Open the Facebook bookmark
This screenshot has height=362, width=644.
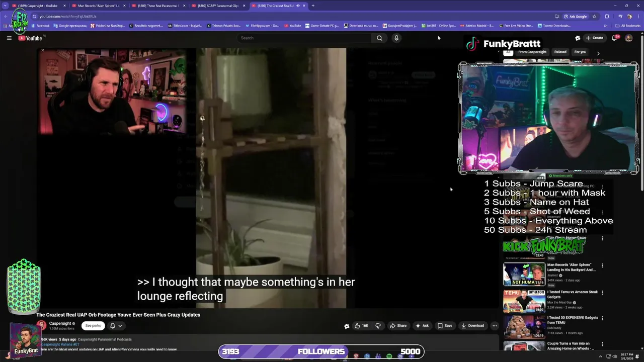(40, 26)
